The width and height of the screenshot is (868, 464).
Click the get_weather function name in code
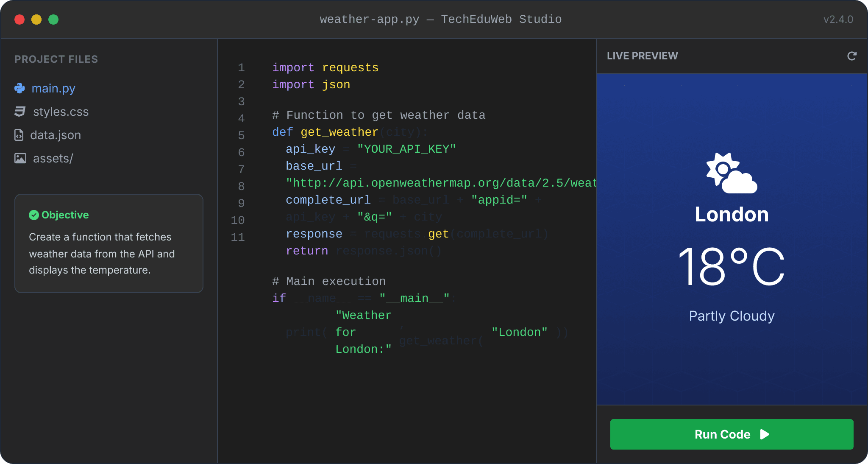tap(339, 132)
